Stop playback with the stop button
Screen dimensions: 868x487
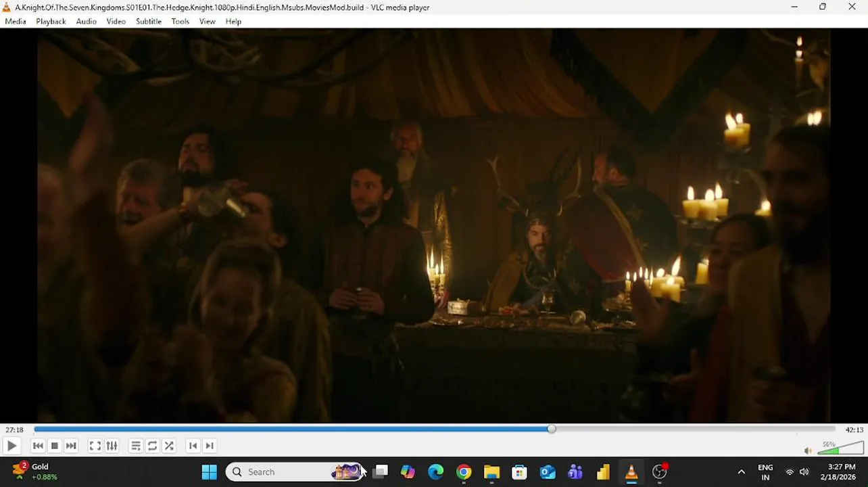point(55,446)
